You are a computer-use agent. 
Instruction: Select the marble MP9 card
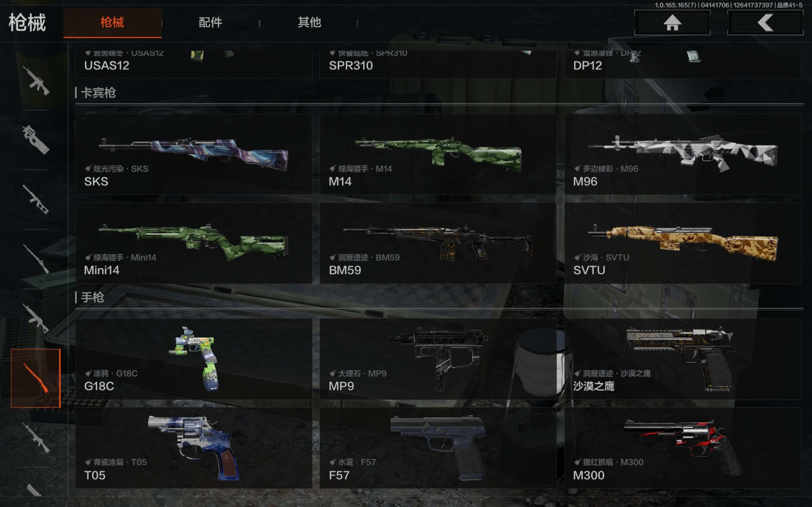click(x=438, y=359)
